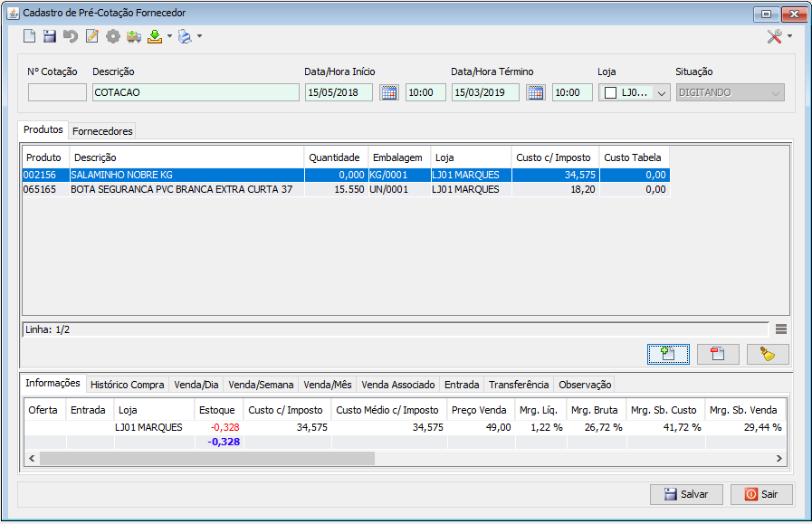Open the Venda/Mês tab
The width and height of the screenshot is (812, 524).
click(328, 385)
